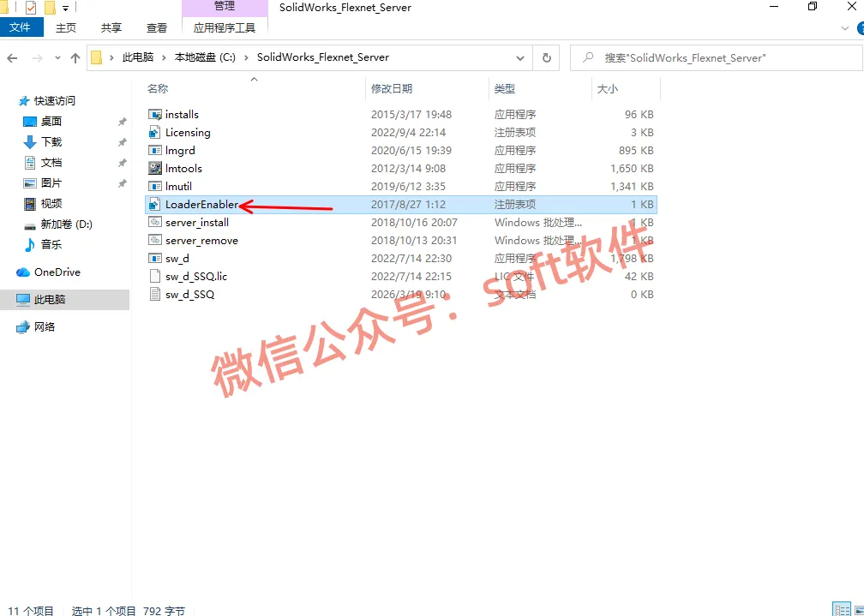
Task: Select the sw_d_SSQ.lic file icon
Action: [x=155, y=277]
